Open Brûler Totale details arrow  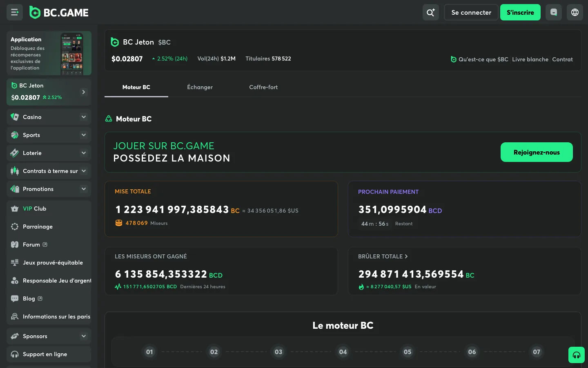coord(406,256)
